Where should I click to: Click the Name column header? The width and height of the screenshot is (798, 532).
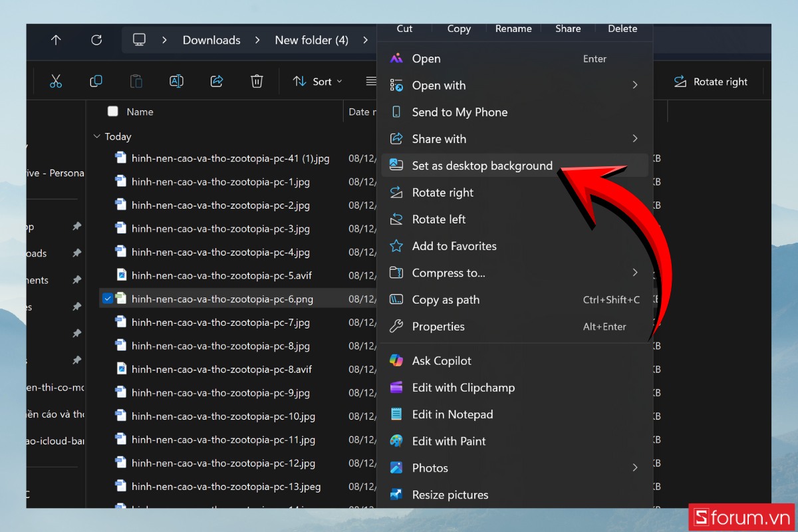click(140, 112)
